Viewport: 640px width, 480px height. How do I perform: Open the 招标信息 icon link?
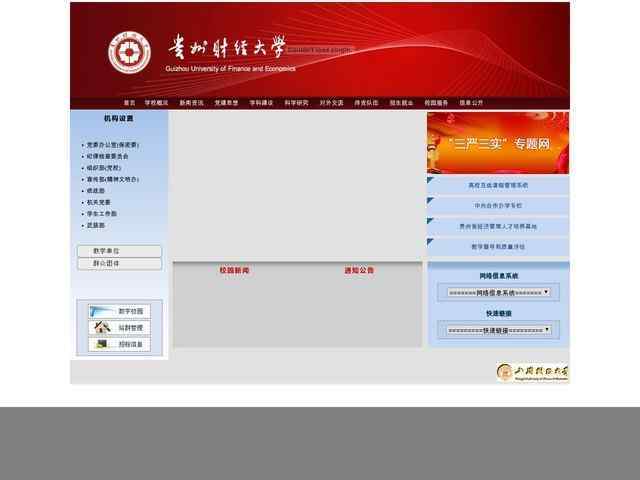(119, 344)
